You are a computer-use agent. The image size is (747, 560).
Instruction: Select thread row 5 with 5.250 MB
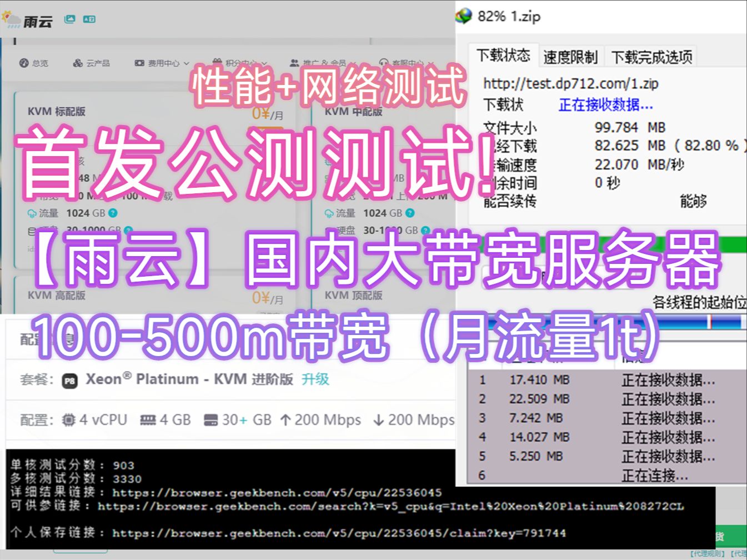click(x=607, y=456)
